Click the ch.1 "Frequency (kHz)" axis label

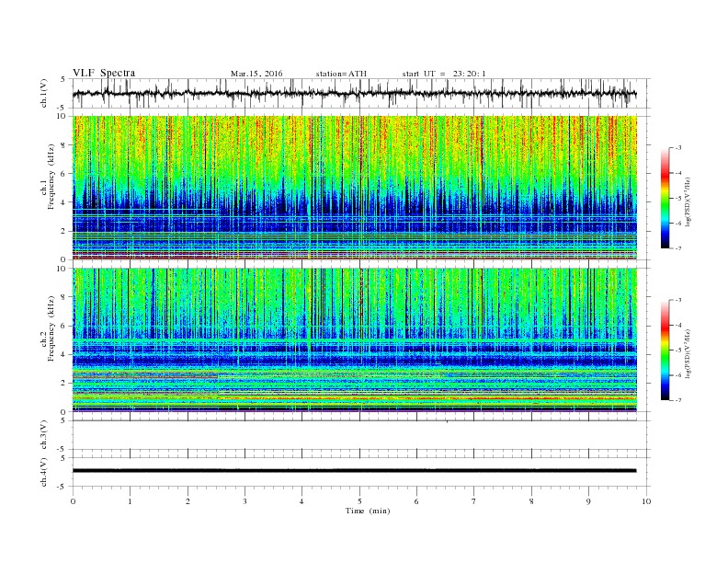click(51, 177)
